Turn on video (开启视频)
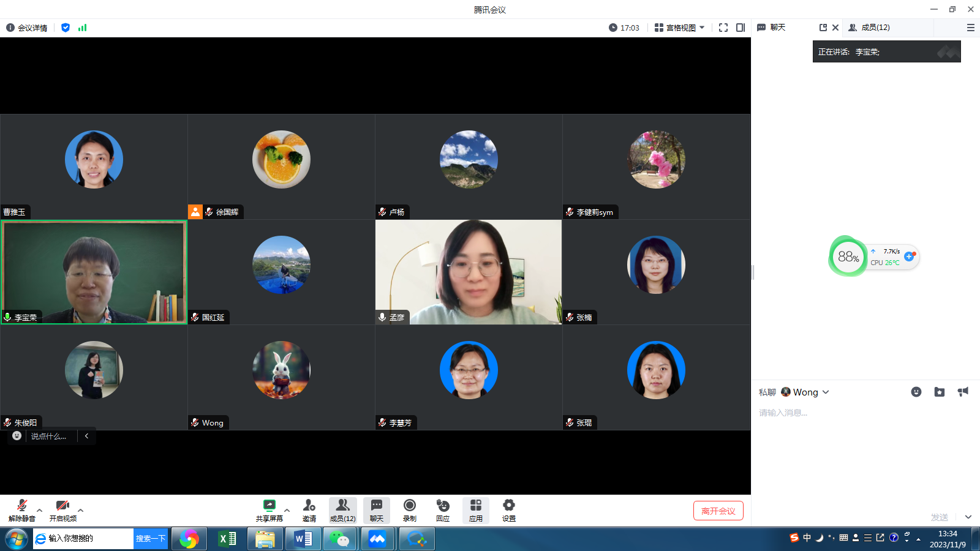980x551 pixels. pyautogui.click(x=62, y=506)
